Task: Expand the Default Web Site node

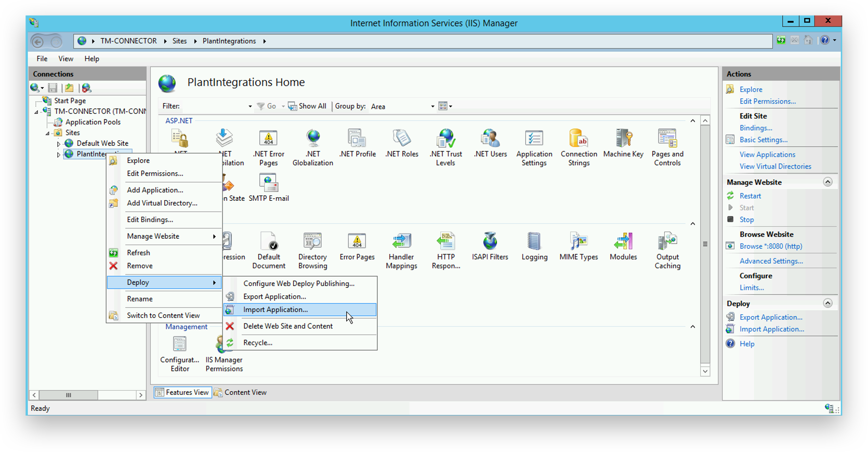Action: click(x=59, y=144)
